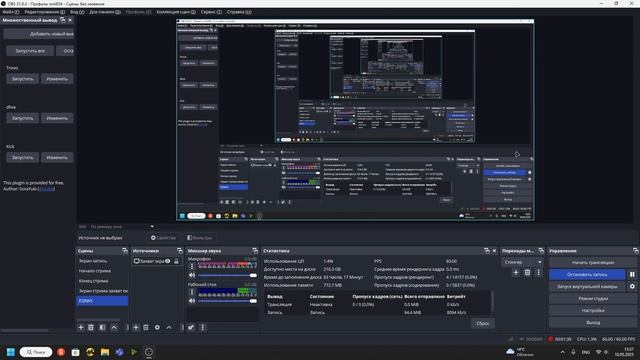The width and height of the screenshot is (640, 360).
Task: Open the Справка menu
Action: [x=239, y=12]
